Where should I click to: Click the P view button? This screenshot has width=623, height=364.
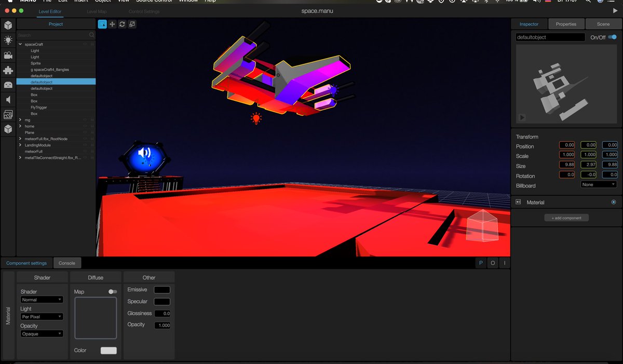[481, 263]
